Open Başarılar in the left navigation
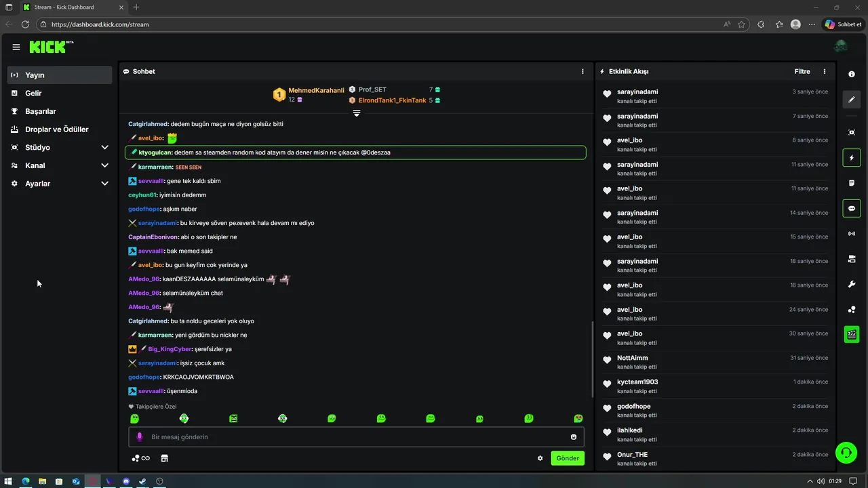 pyautogui.click(x=60, y=111)
